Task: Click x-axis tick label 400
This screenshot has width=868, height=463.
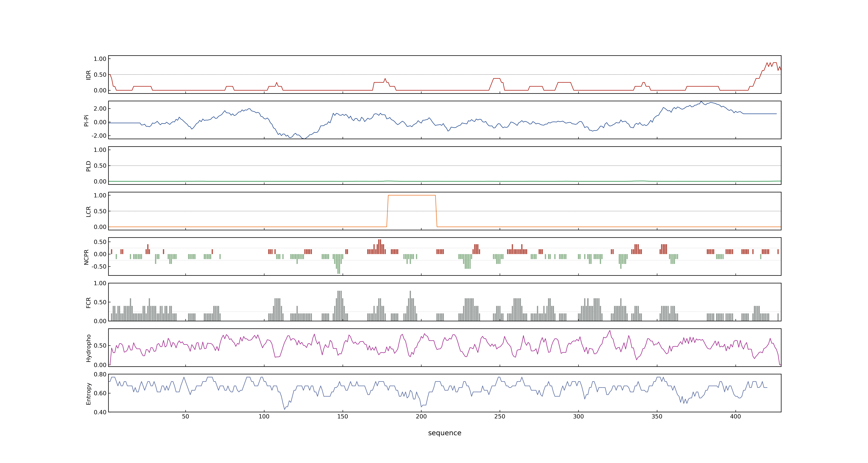Action: tap(735, 416)
